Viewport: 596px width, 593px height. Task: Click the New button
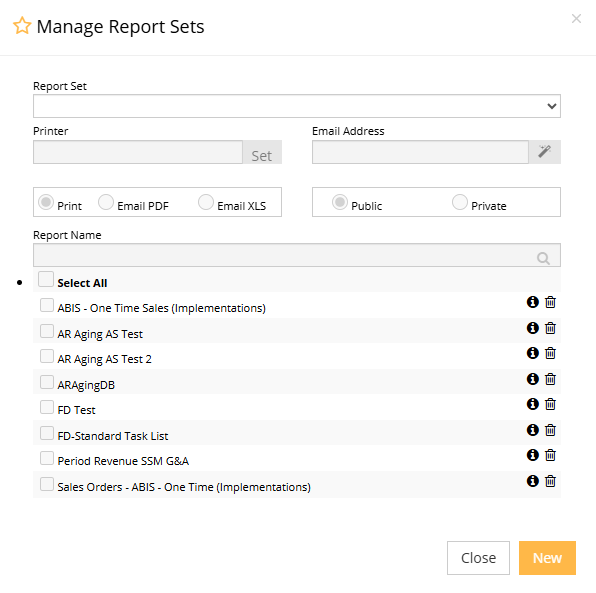[x=547, y=558]
